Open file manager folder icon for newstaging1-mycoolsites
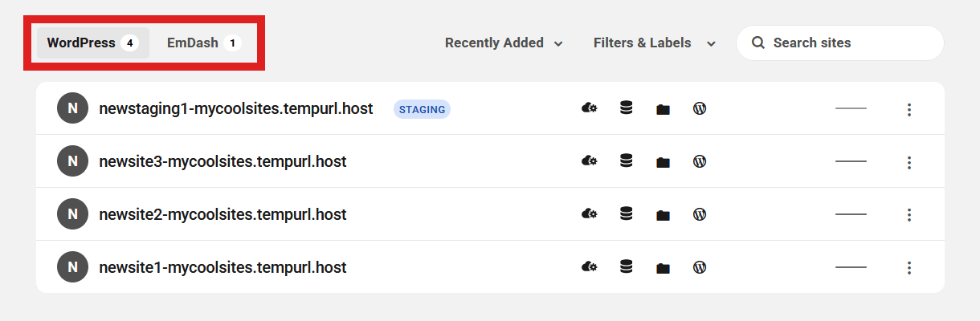The width and height of the screenshot is (980, 321). (x=663, y=109)
